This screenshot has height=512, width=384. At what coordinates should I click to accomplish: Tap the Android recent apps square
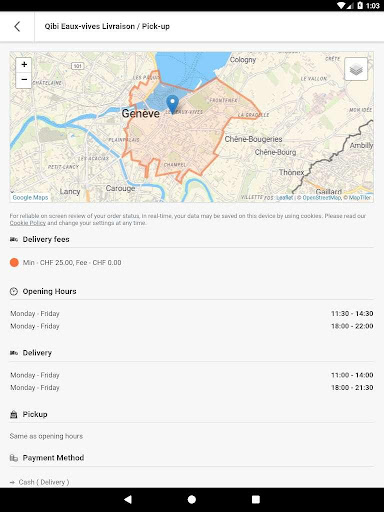pyautogui.click(x=256, y=499)
